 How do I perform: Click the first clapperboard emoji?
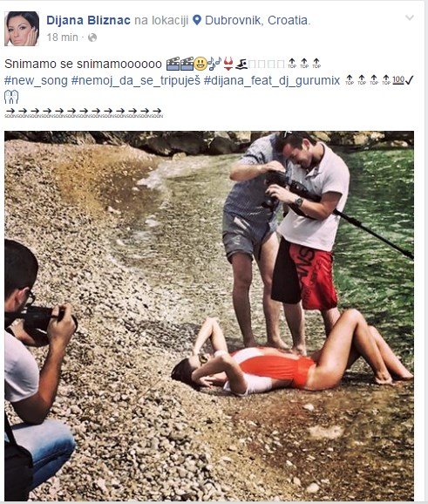click(173, 64)
